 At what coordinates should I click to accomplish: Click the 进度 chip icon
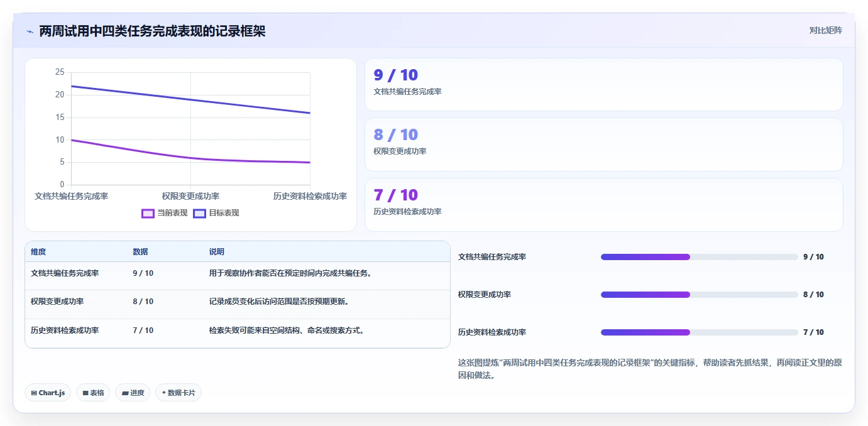click(x=125, y=393)
